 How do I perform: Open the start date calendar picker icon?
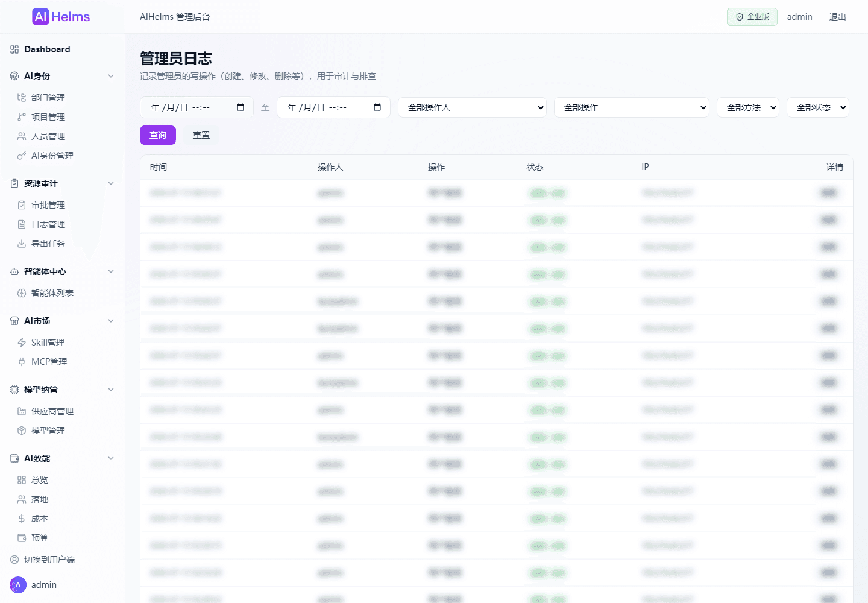click(x=241, y=107)
